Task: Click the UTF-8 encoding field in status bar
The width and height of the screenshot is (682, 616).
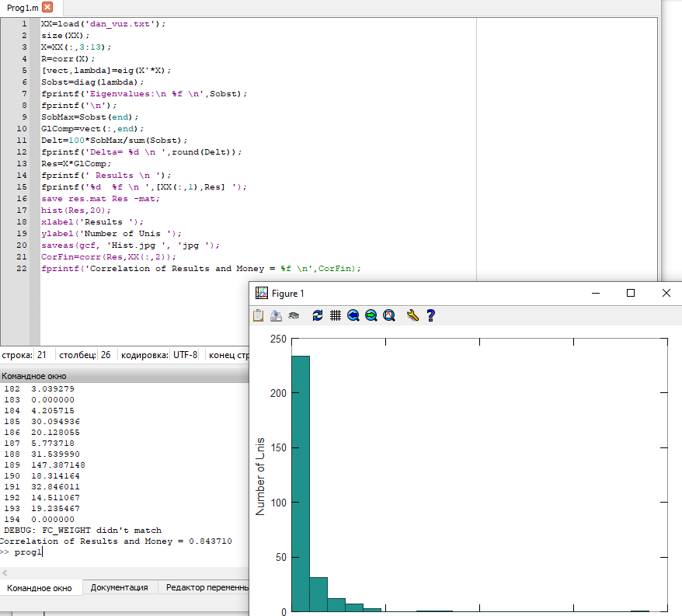Action: (x=185, y=354)
